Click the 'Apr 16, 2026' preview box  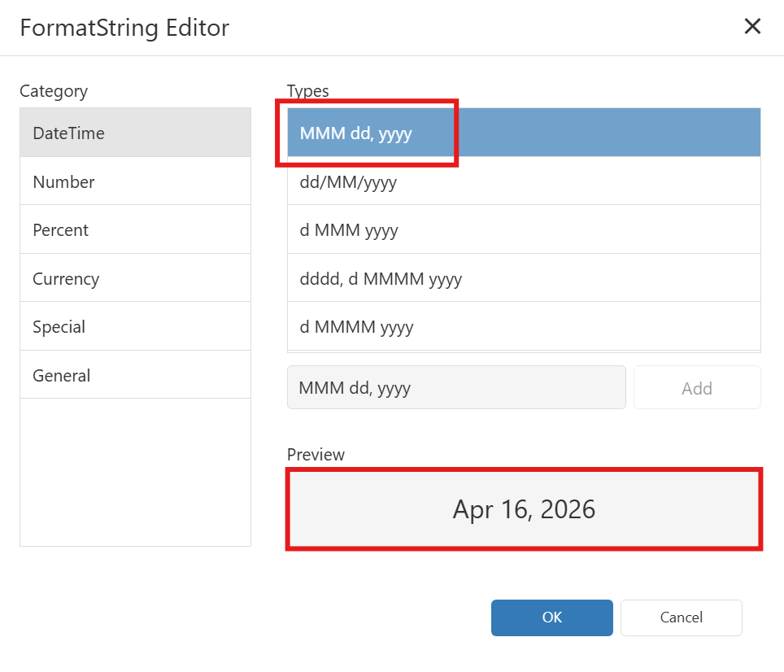[x=524, y=509]
